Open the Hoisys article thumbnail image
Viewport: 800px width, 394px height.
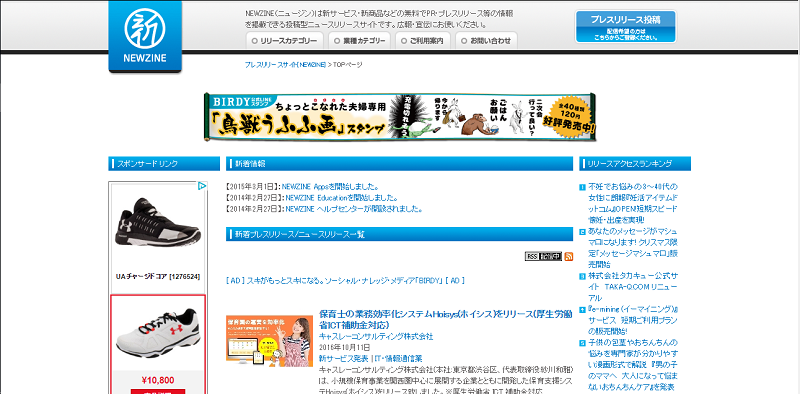[269, 340]
